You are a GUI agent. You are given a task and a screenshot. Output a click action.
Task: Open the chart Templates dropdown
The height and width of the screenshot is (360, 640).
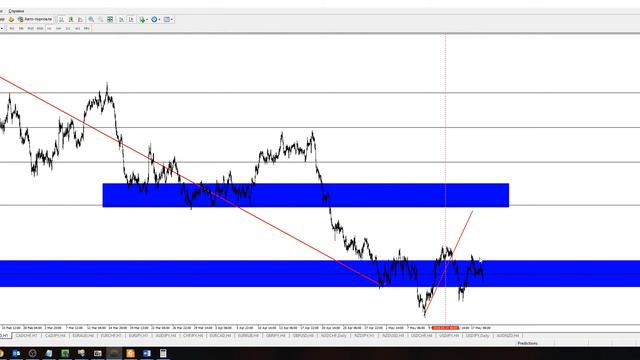tap(168, 19)
